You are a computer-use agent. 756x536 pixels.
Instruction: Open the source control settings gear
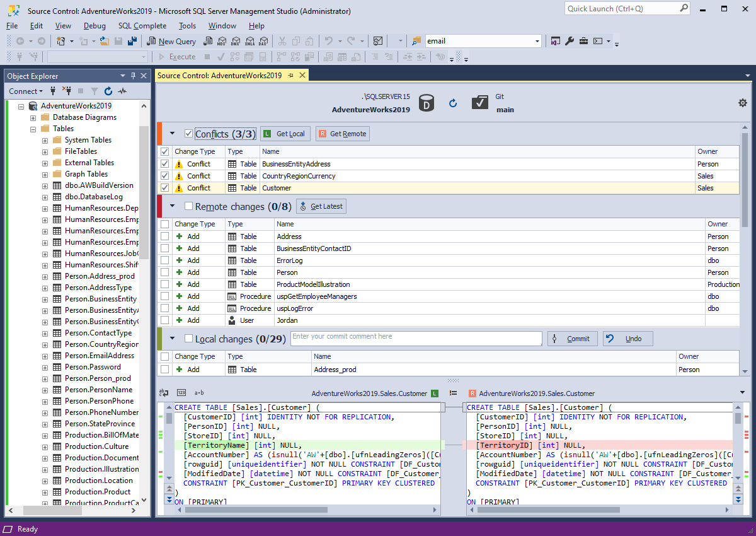743,102
